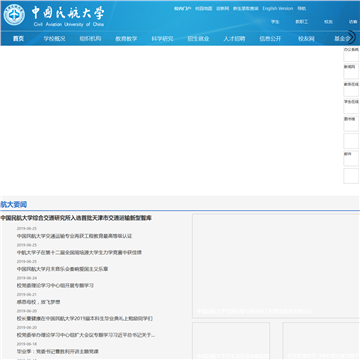The image size is (360, 360).
Task: Open news 感恩母校，放飞梦想
Action: click(x=38, y=302)
